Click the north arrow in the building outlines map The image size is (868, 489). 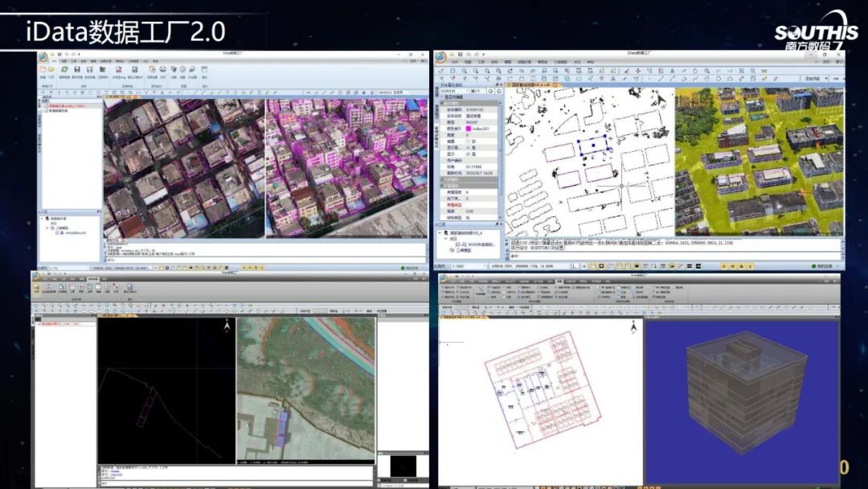pos(661,101)
